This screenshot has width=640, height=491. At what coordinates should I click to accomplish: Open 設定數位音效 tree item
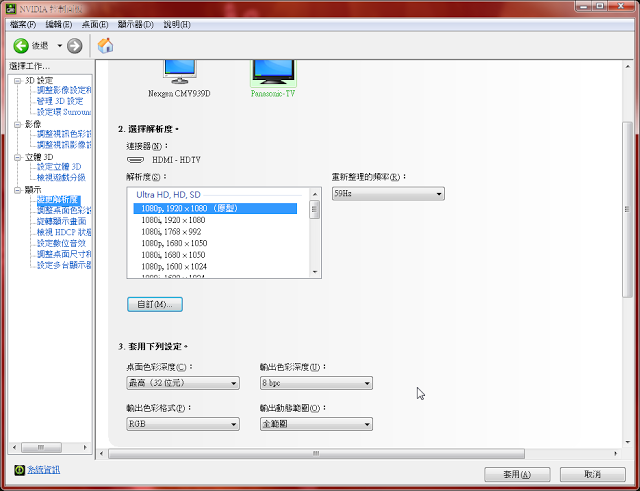(62, 243)
